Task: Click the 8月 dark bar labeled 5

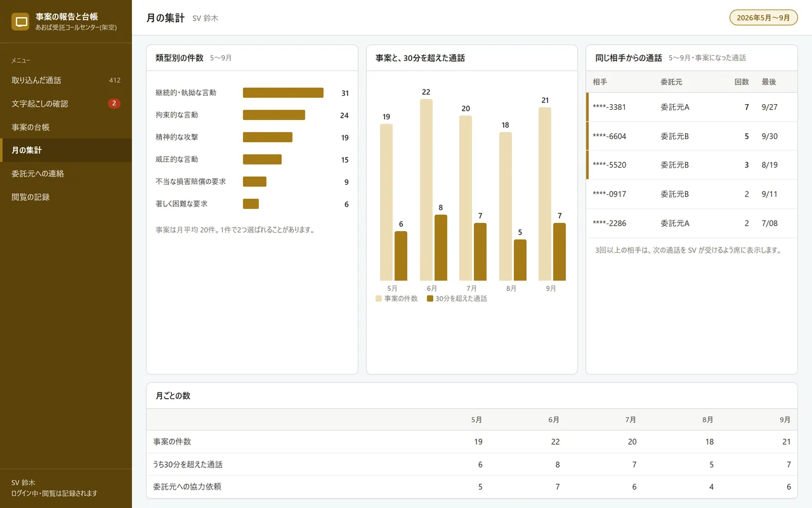Action: tap(520, 260)
